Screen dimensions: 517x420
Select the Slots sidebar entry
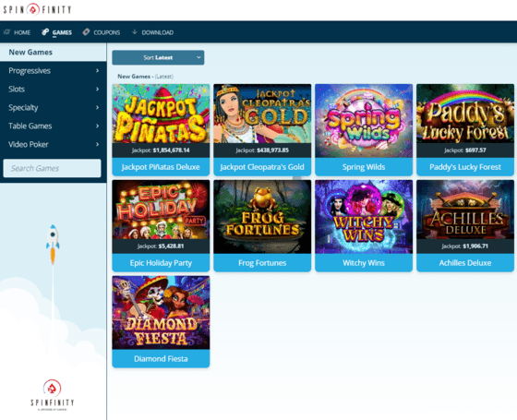pos(54,89)
